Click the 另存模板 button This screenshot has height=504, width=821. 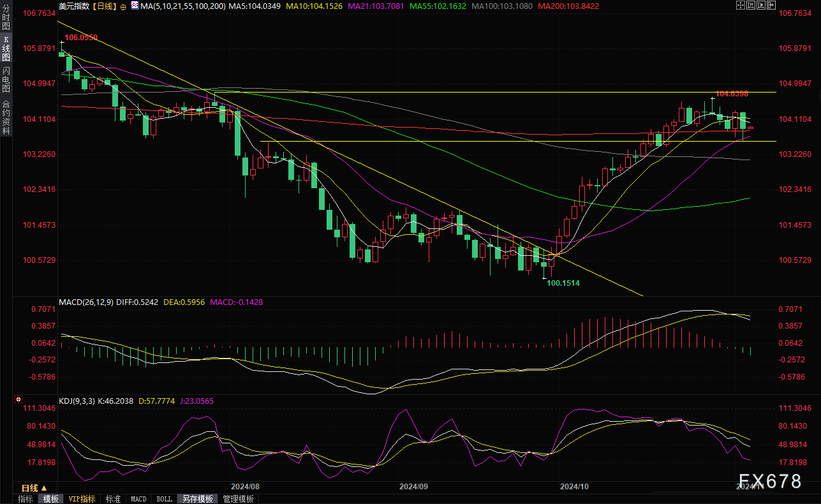pos(196,499)
